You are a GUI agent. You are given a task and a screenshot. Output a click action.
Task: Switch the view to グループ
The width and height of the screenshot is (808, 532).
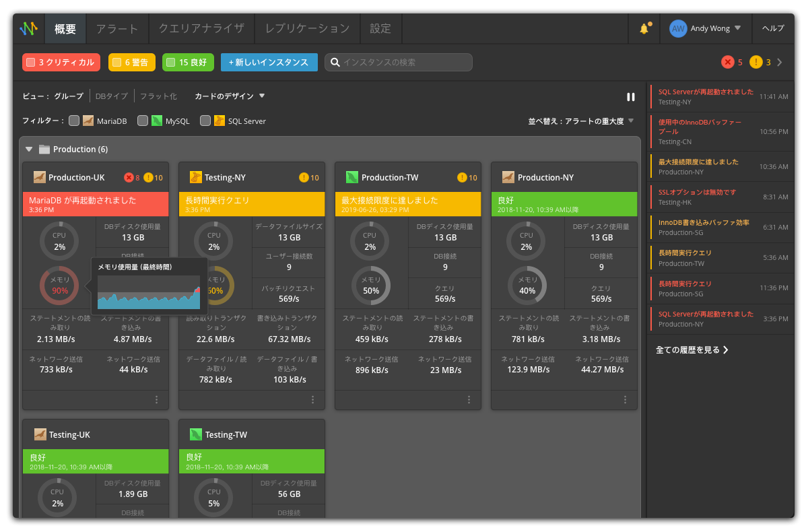click(x=69, y=96)
